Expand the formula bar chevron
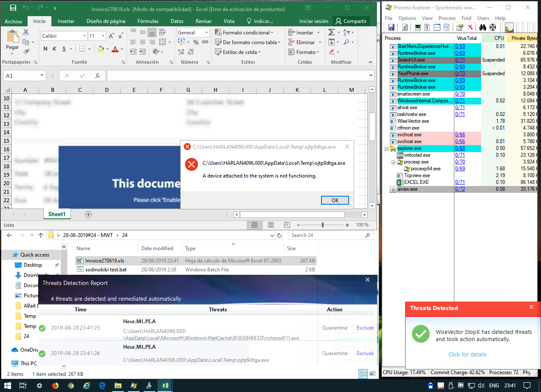This screenshot has height=392, width=541. (x=371, y=76)
